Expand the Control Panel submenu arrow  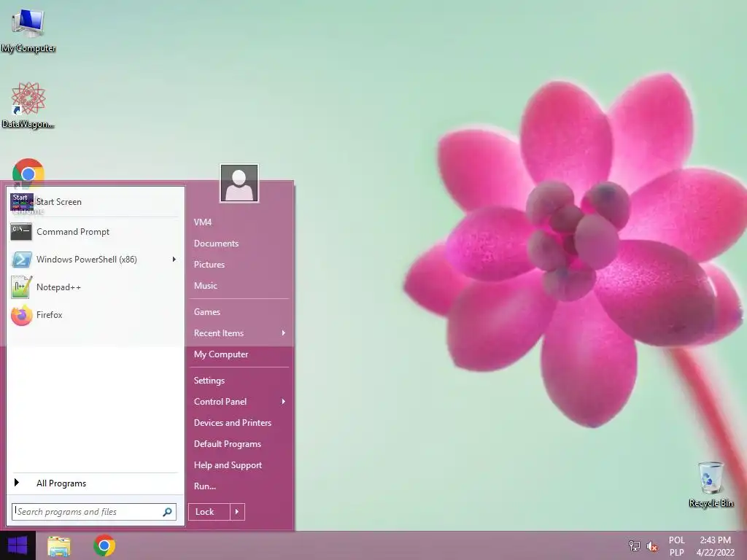coord(284,402)
